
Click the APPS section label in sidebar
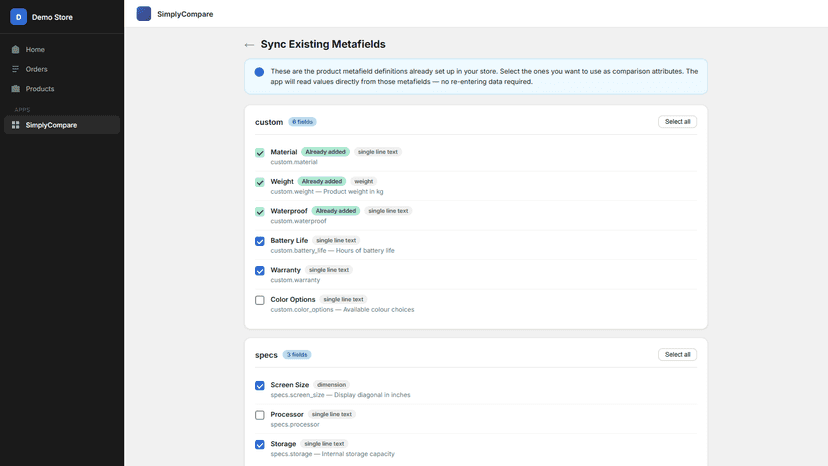(x=22, y=110)
